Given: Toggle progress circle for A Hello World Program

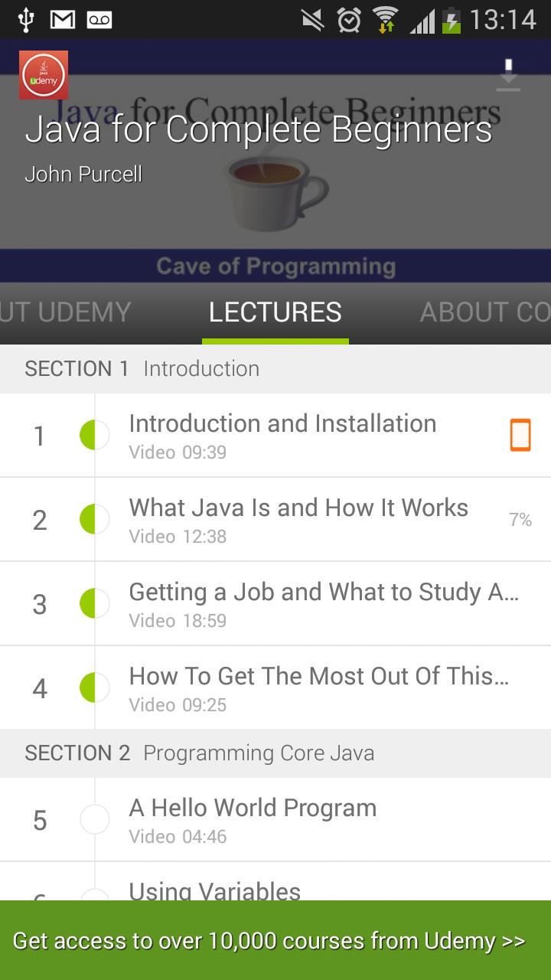Looking at the screenshot, I should 94,820.
